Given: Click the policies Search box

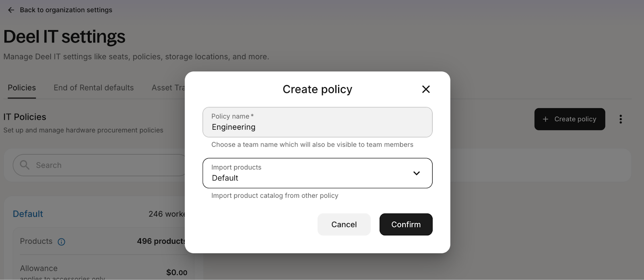Looking at the screenshot, I should coord(101,165).
